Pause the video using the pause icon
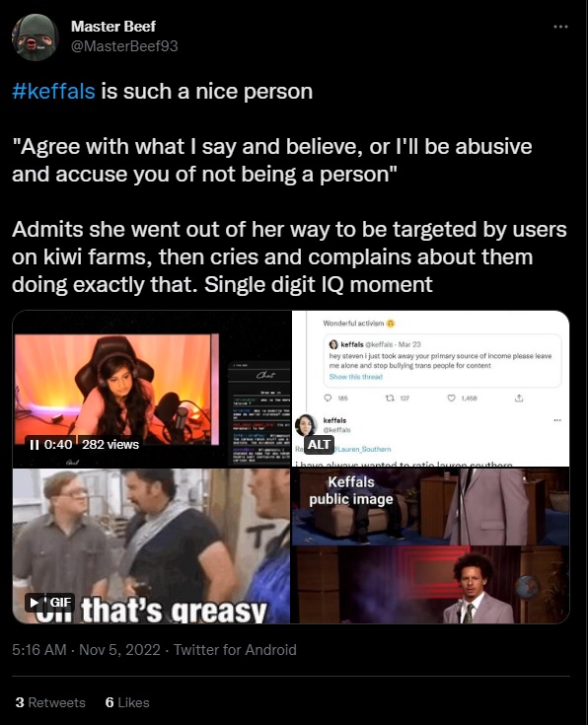The height and width of the screenshot is (725, 588). tap(34, 445)
